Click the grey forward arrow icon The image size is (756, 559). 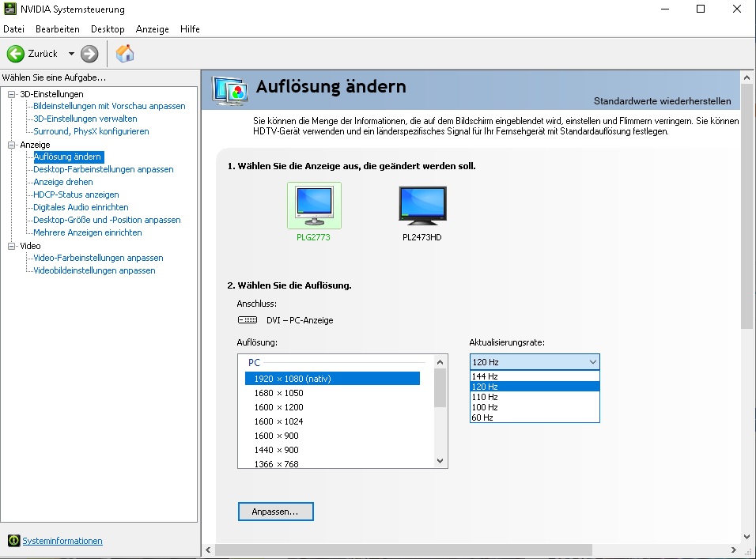[89, 54]
